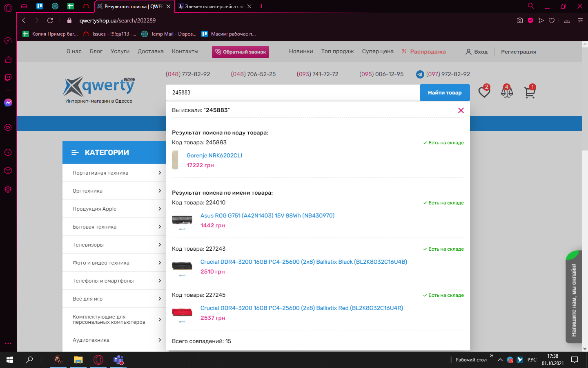Open the product comparison scales icon
Image resolution: width=588 pixels, height=368 pixels.
pos(507,92)
